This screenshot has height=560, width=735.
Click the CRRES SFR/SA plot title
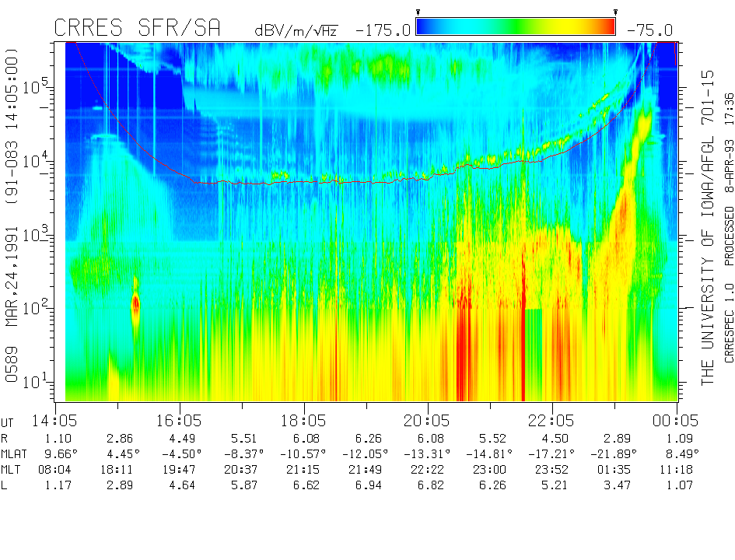tap(137, 29)
